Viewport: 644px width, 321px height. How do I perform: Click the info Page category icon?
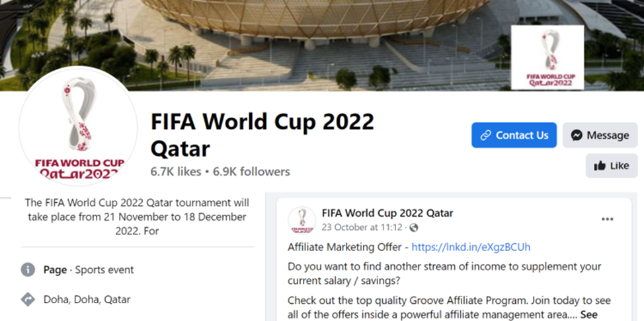coord(28,269)
